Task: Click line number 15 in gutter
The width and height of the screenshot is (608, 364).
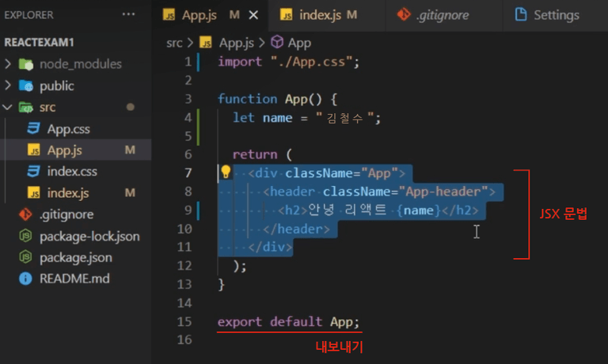Action: click(x=184, y=321)
